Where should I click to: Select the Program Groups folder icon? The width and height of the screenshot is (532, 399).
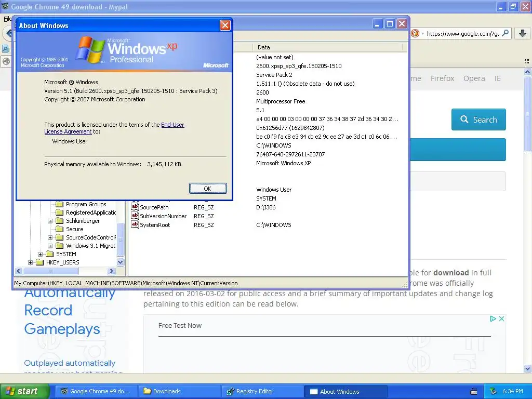[60, 204]
